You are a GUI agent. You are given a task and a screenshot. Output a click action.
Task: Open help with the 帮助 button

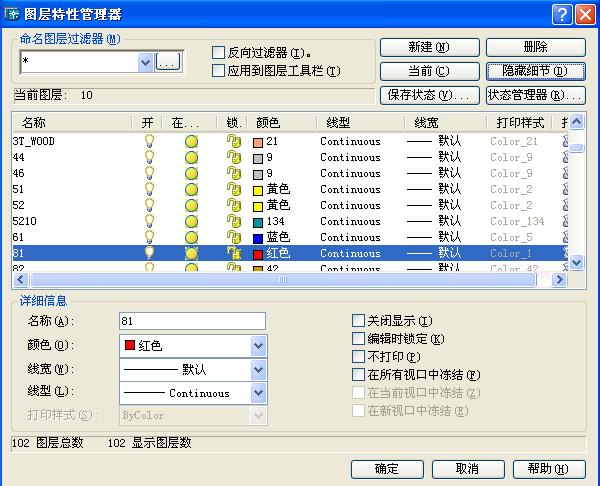[549, 469]
